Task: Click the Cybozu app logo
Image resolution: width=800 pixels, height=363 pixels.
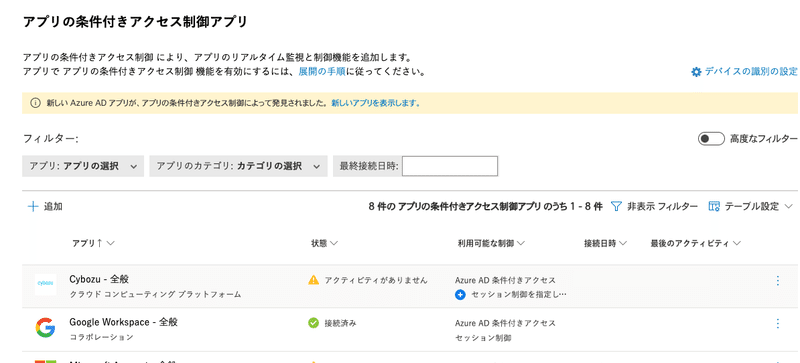Action: click(45, 285)
